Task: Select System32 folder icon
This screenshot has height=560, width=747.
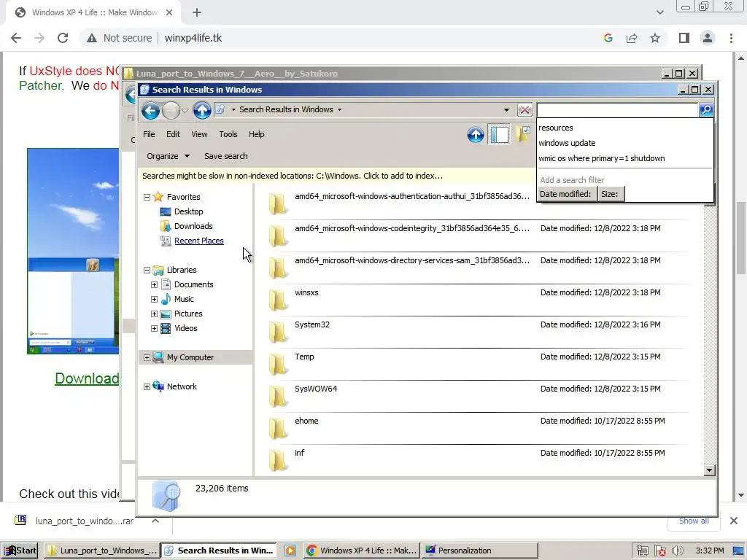Action: point(278,332)
